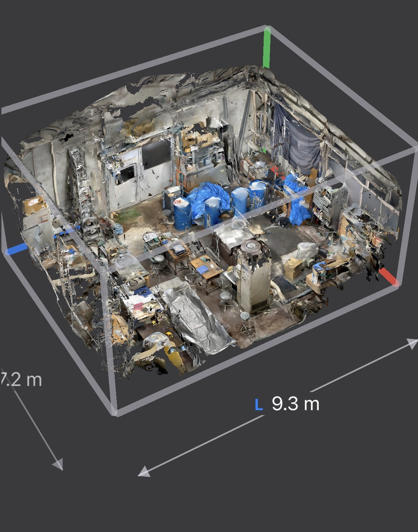
Task: Click the front bottom corner of bounding box
Action: coord(115,412)
